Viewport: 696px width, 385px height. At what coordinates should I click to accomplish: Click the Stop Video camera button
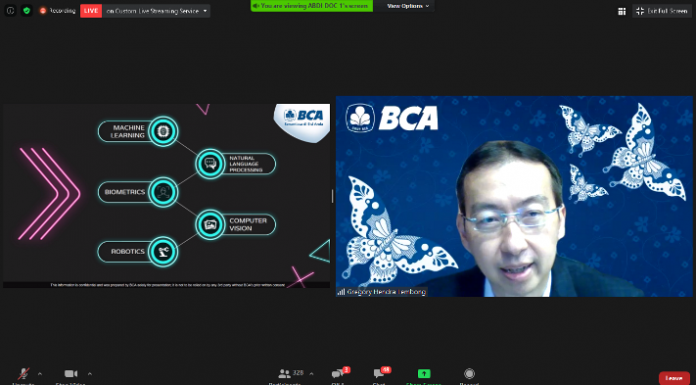pyautogui.click(x=71, y=375)
